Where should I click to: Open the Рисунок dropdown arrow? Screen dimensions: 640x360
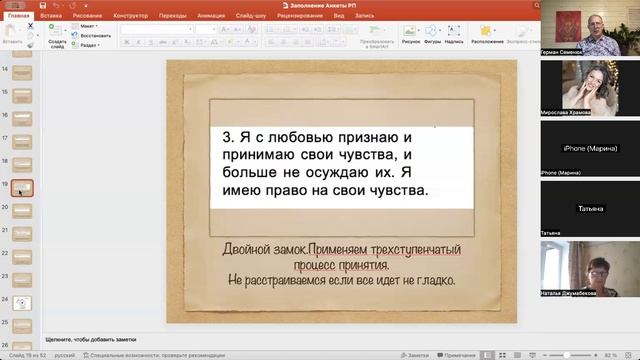(x=419, y=30)
